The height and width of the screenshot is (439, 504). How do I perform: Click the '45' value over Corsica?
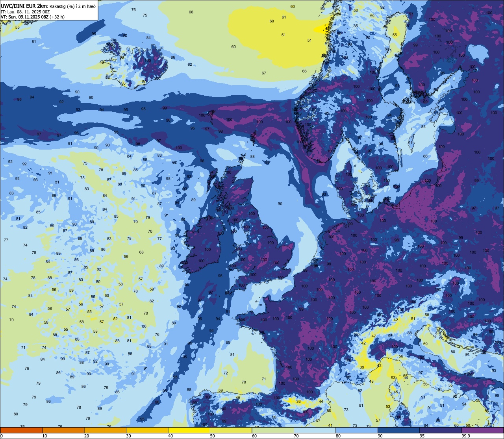(396, 392)
